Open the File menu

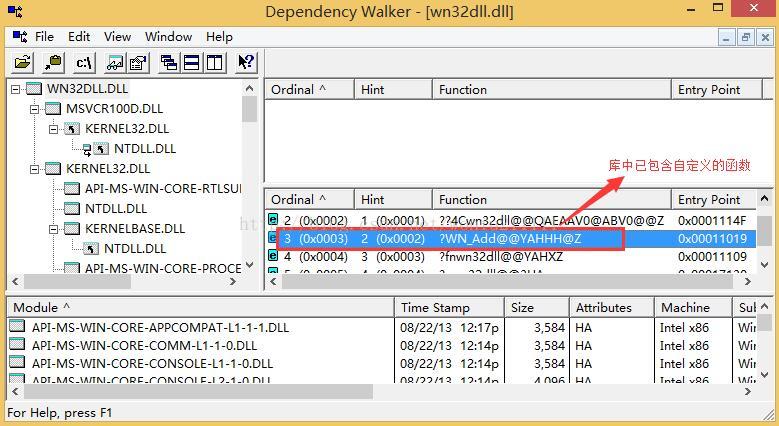click(x=44, y=36)
